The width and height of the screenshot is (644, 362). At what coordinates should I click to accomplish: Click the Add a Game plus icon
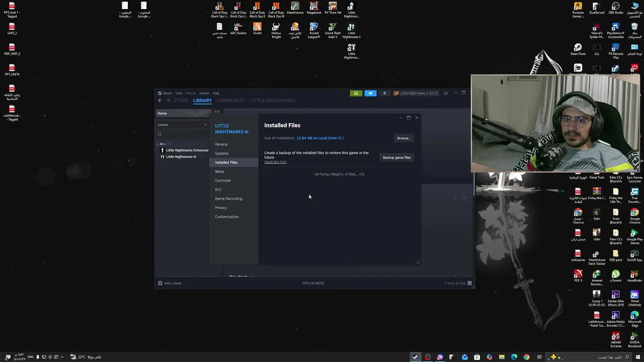(x=160, y=283)
